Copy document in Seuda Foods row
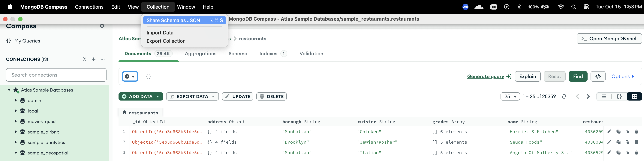The width and height of the screenshot is (644, 161). [618, 142]
